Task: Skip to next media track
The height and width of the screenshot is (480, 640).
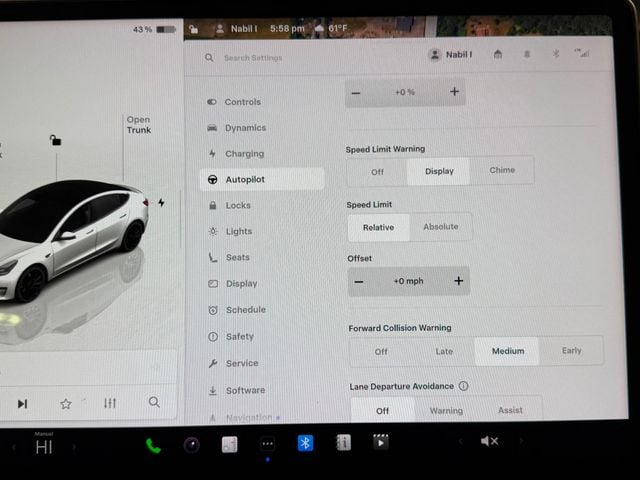Action: [x=22, y=403]
